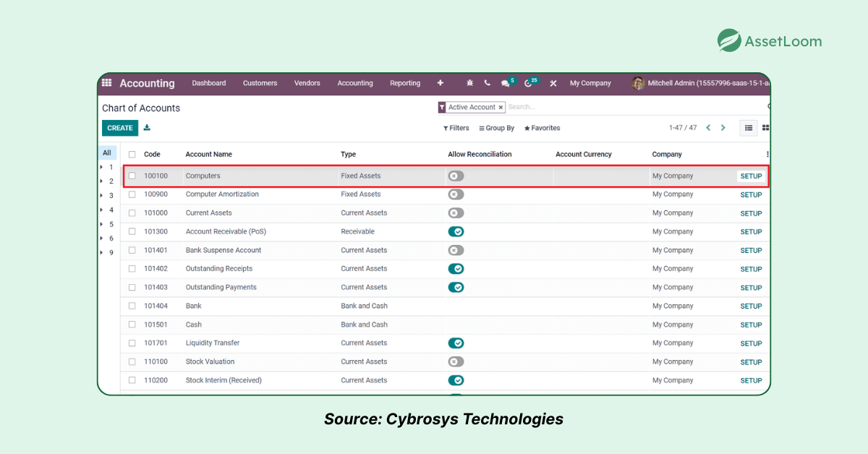The image size is (868, 454).
Task: Click the Create button
Action: pyautogui.click(x=119, y=127)
